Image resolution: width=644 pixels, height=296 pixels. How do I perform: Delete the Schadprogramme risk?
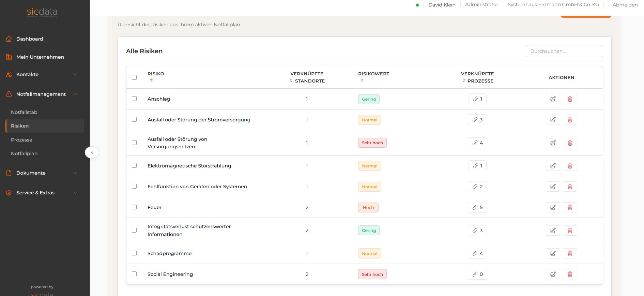click(x=570, y=253)
